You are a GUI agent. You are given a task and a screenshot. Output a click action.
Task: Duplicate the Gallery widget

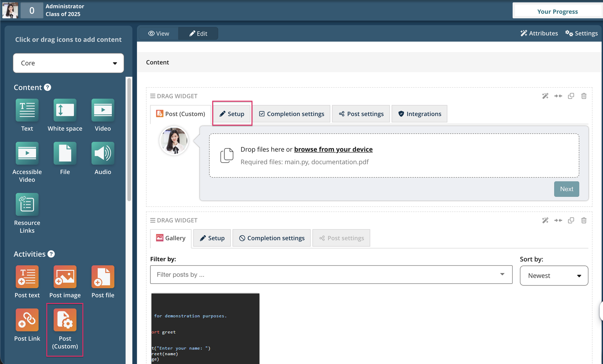[x=571, y=220]
